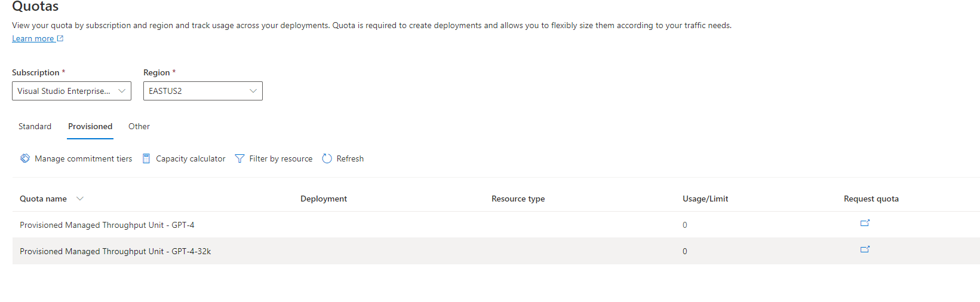This screenshot has width=980, height=302.
Task: Click the Capacity calculator label
Action: click(191, 158)
